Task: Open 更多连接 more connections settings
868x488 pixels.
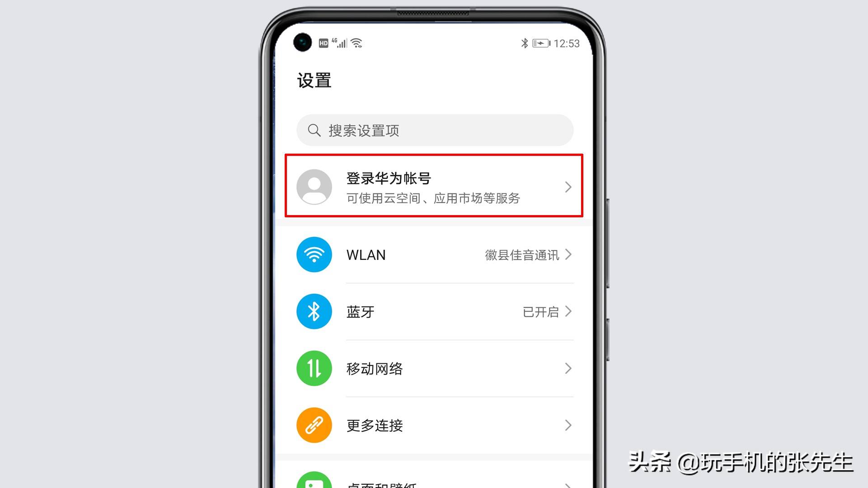Action: pyautogui.click(x=434, y=425)
